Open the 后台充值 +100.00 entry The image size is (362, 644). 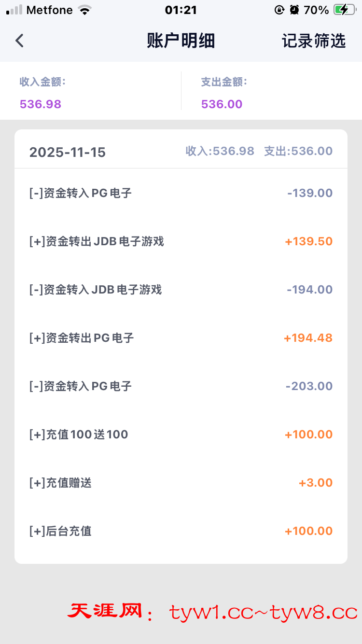coord(181,531)
